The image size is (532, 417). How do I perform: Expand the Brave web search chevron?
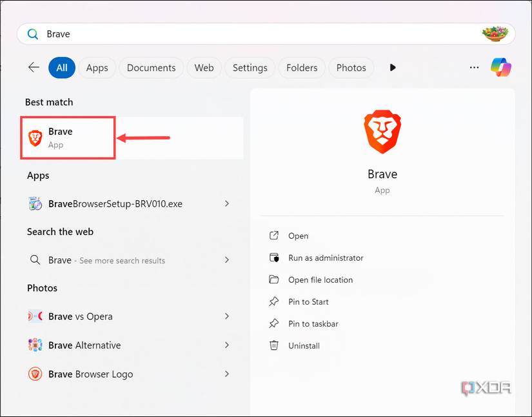(227, 259)
